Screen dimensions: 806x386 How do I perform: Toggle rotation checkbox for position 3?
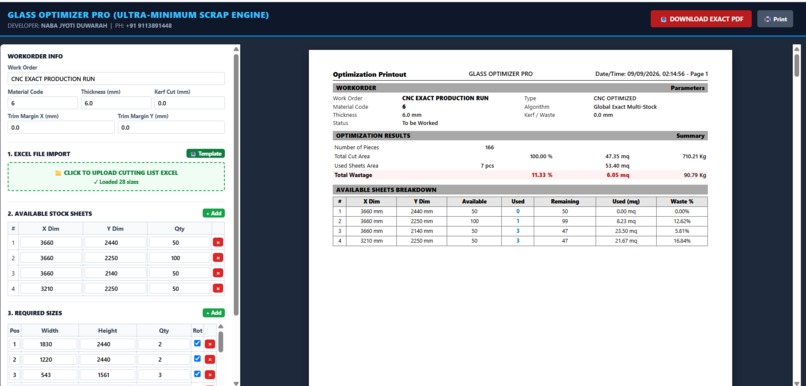click(x=197, y=374)
